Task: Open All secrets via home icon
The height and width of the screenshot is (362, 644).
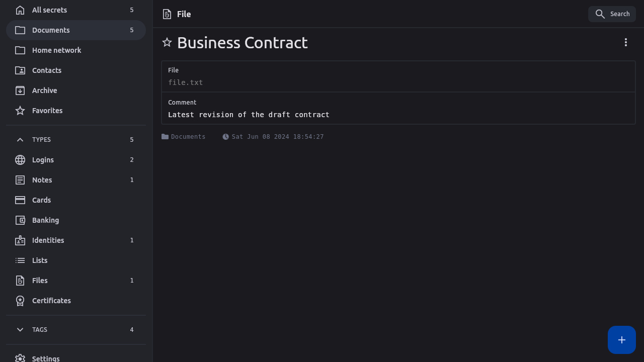Action: [x=20, y=10]
